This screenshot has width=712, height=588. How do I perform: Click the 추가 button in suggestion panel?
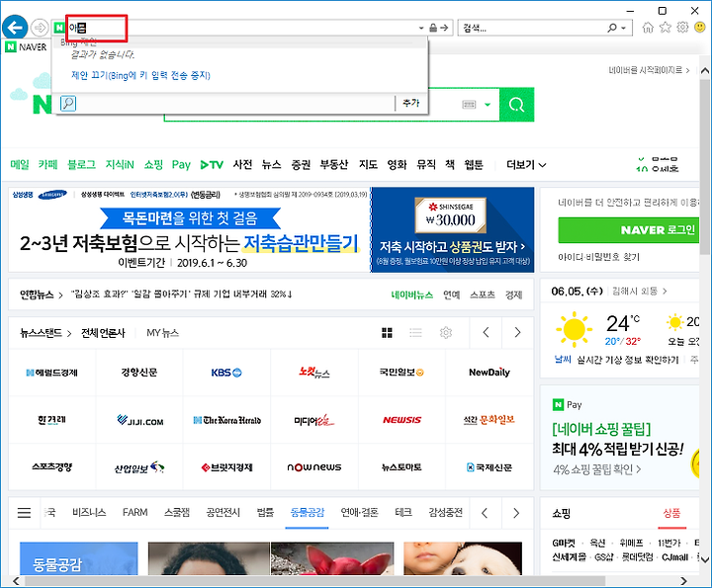(x=411, y=104)
